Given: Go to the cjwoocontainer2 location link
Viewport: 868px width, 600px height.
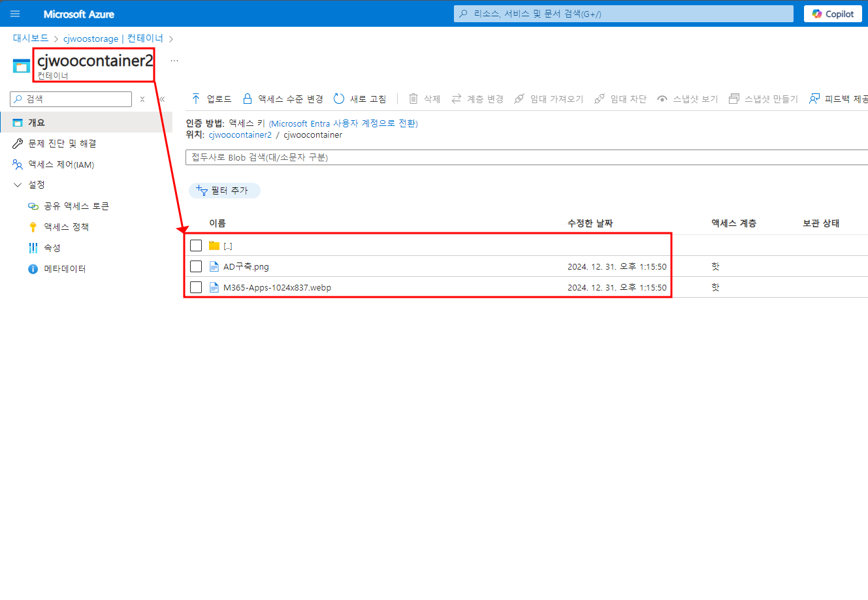Looking at the screenshot, I should pyautogui.click(x=240, y=135).
